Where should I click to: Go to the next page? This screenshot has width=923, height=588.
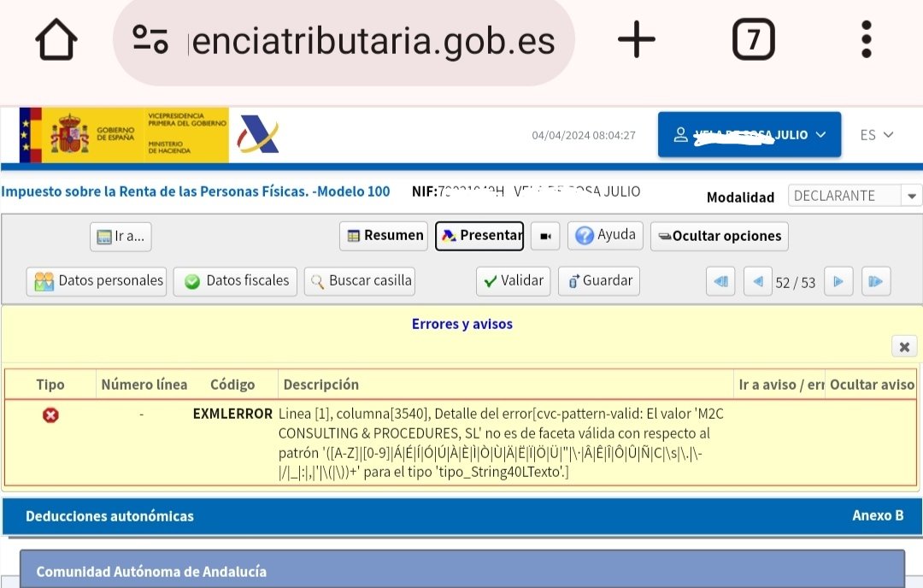[x=839, y=281]
